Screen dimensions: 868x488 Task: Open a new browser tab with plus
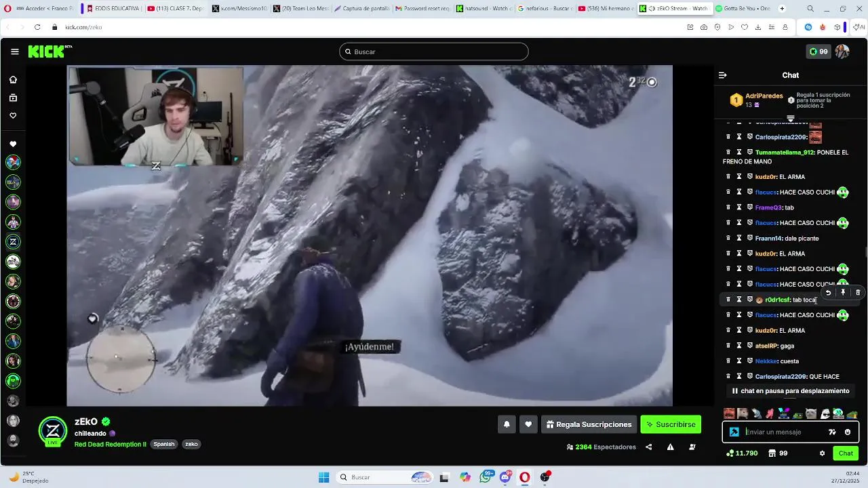782,9
